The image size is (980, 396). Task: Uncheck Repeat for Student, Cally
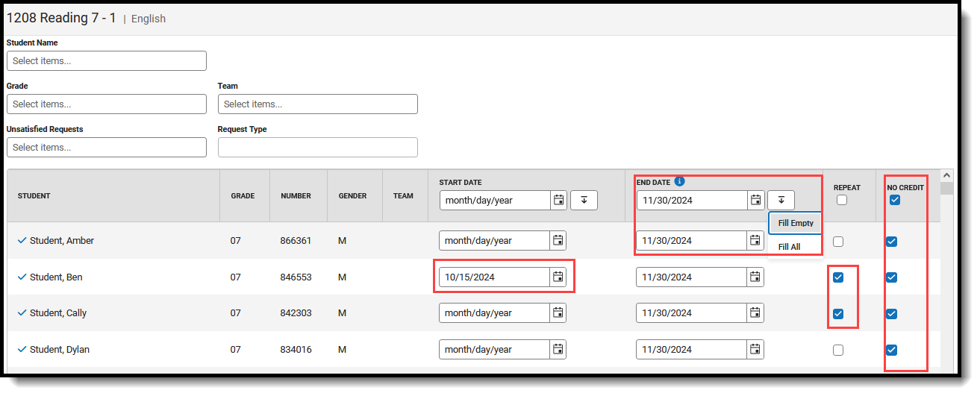[838, 314]
